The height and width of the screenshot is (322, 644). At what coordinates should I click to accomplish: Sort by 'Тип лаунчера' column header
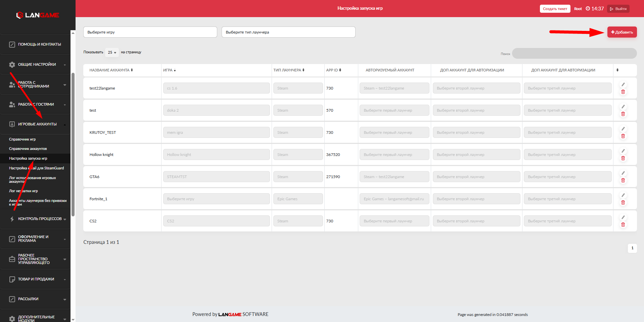tap(289, 70)
